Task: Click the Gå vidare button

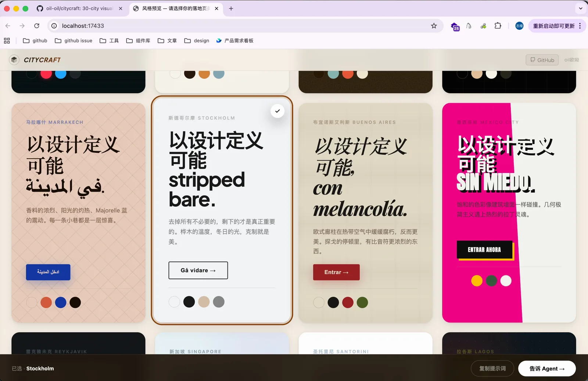Action: click(x=198, y=270)
